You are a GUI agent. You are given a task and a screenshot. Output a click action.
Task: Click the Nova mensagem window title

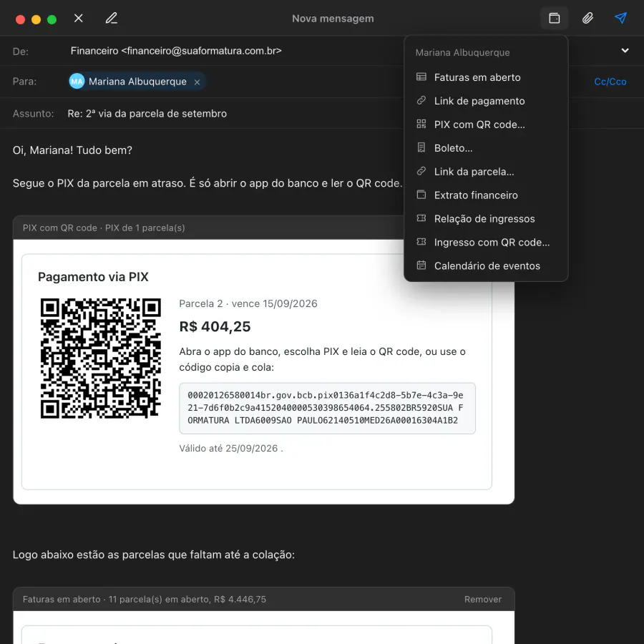coord(333,19)
